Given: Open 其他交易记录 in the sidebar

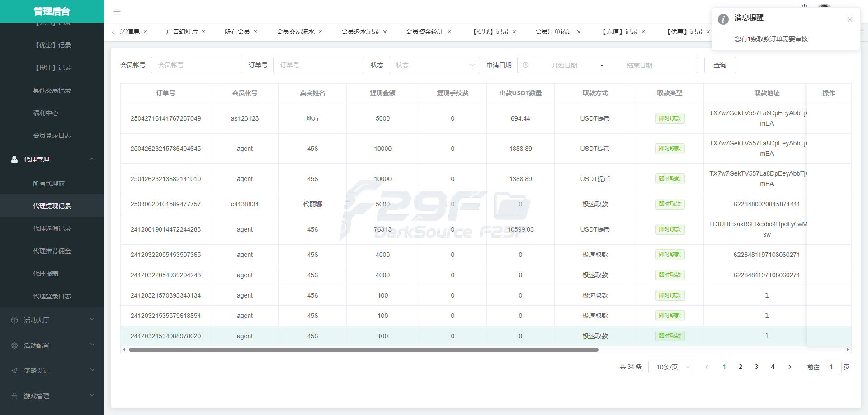Looking at the screenshot, I should tap(52, 90).
